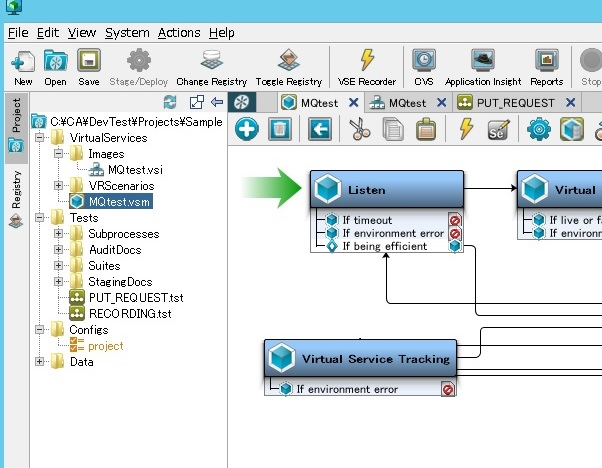Open the CVS toolbar button
Screen dimensions: 602x468
423,61
